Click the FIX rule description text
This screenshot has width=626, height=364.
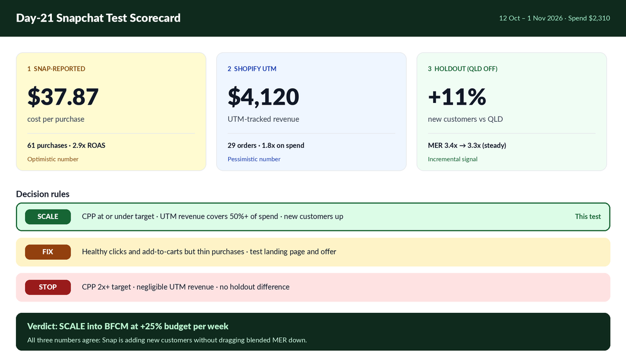209,251
